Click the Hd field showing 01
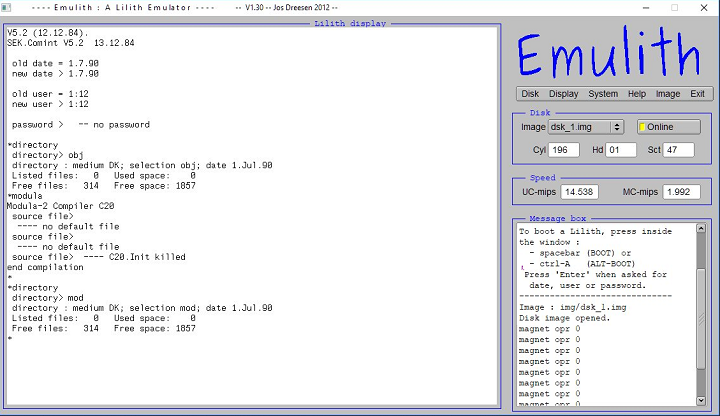 621,150
